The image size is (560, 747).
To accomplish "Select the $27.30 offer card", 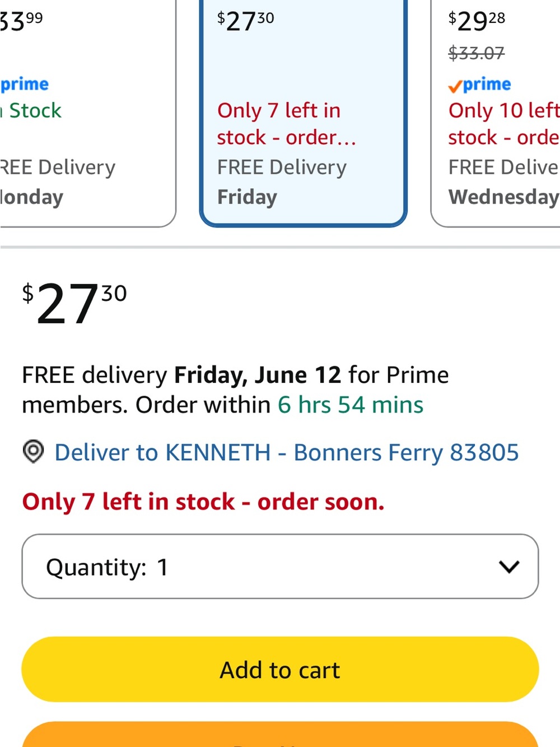I will (303, 112).
